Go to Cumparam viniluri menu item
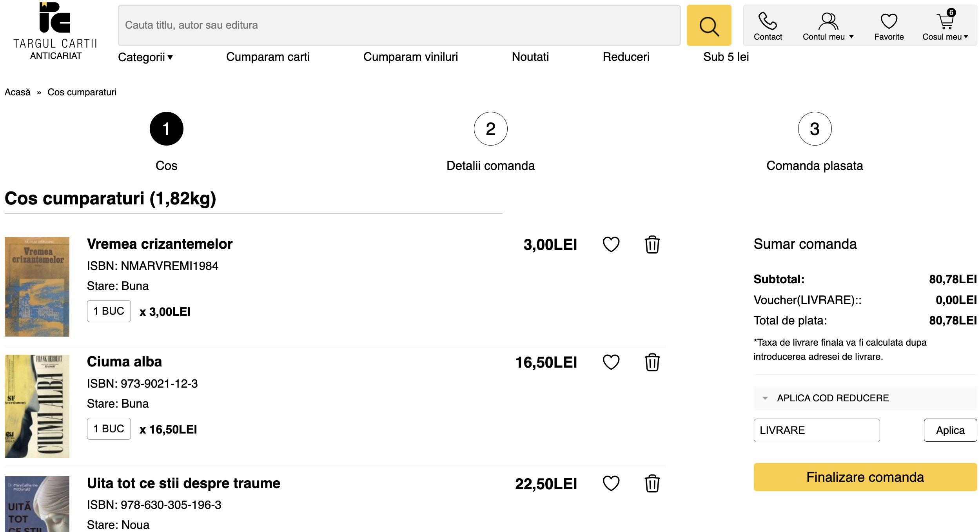 coord(410,57)
